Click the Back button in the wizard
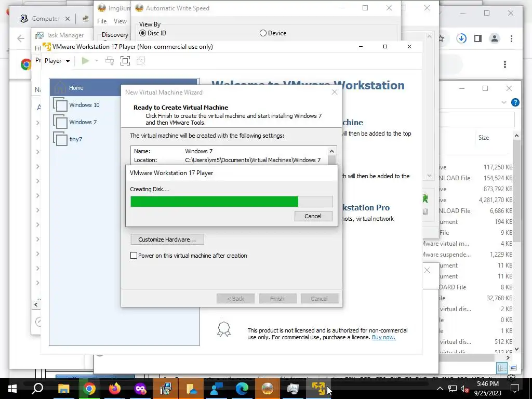Screen dimensions: 532x399 point(235,299)
